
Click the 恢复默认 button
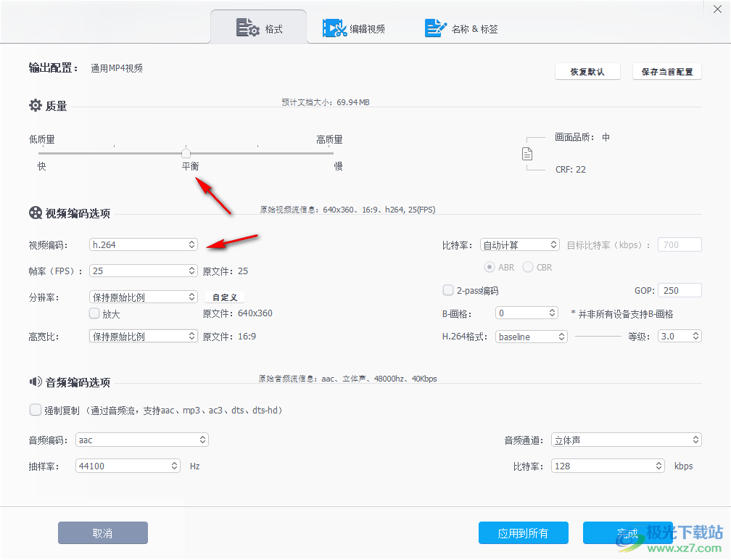click(587, 70)
